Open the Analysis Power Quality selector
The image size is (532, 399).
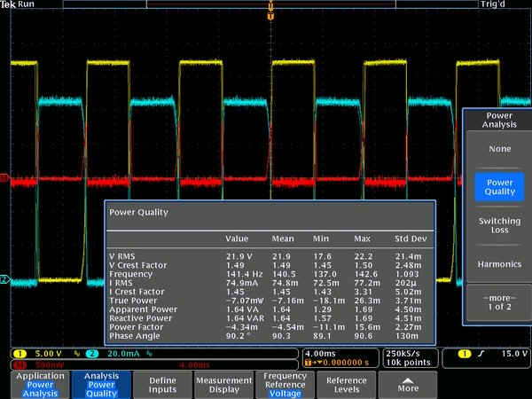pyautogui.click(x=101, y=384)
